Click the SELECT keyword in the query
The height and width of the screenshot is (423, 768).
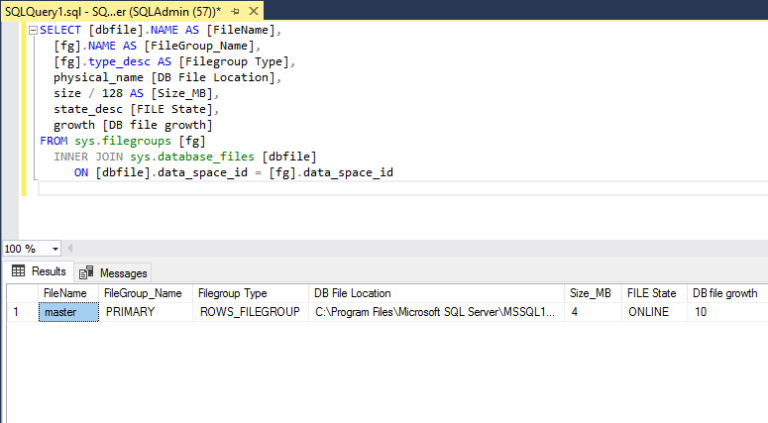click(x=60, y=30)
